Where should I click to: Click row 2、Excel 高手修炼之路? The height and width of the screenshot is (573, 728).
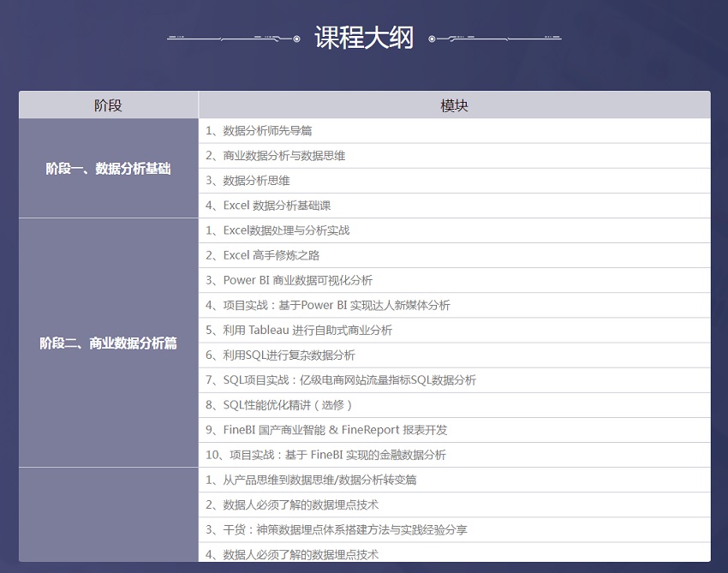[455, 255]
